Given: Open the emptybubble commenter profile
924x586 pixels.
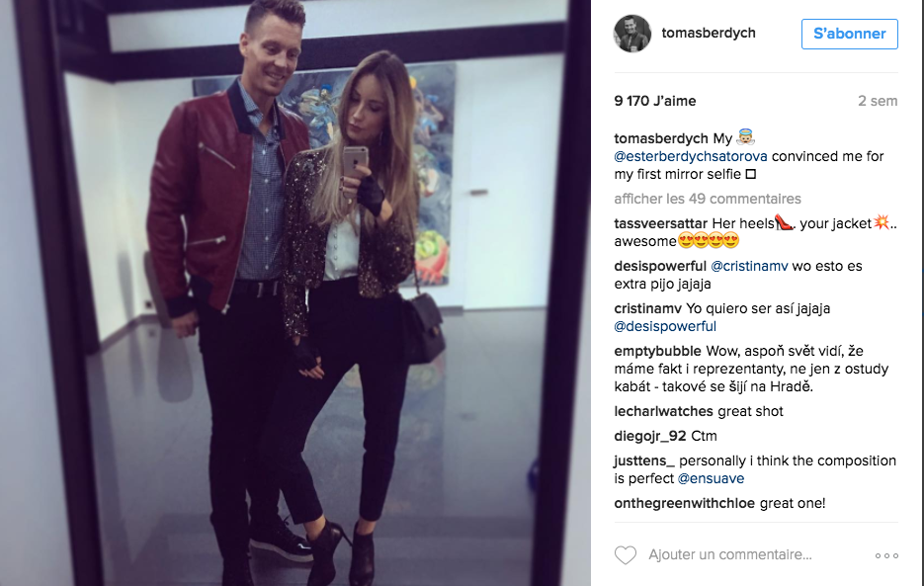Looking at the screenshot, I should pos(657,351).
